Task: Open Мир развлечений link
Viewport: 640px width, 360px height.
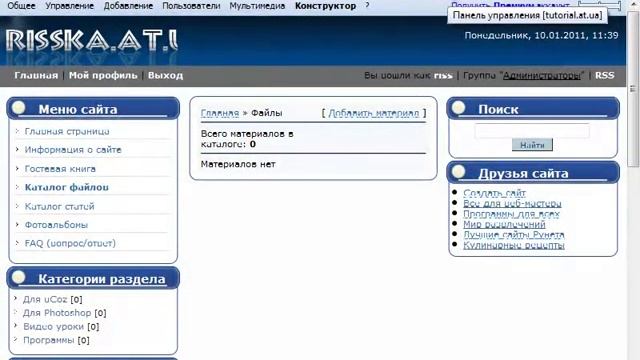Action: [x=504, y=224]
